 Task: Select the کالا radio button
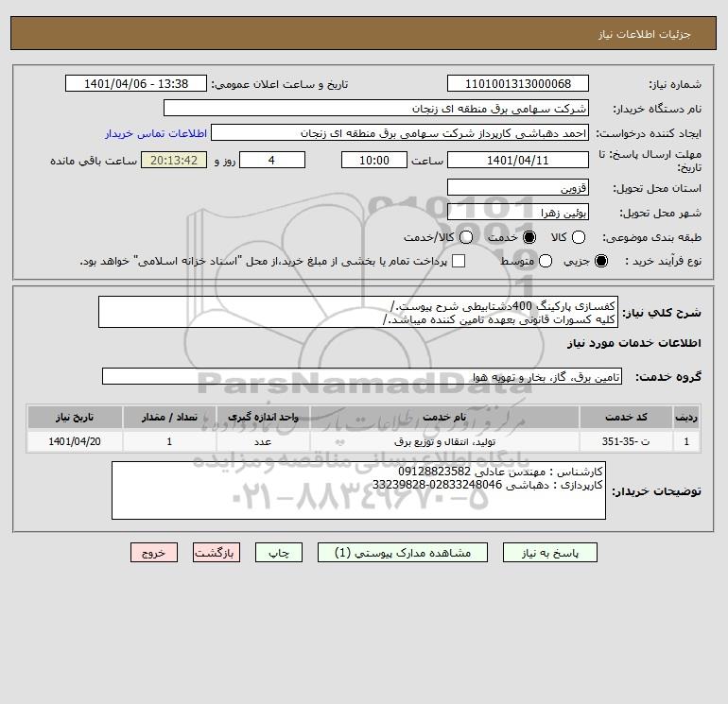[578, 237]
